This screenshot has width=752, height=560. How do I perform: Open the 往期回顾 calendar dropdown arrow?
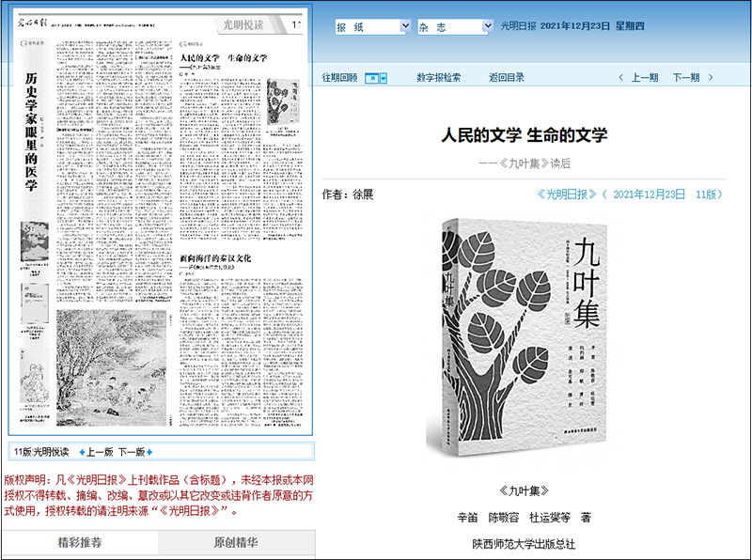[x=384, y=78]
